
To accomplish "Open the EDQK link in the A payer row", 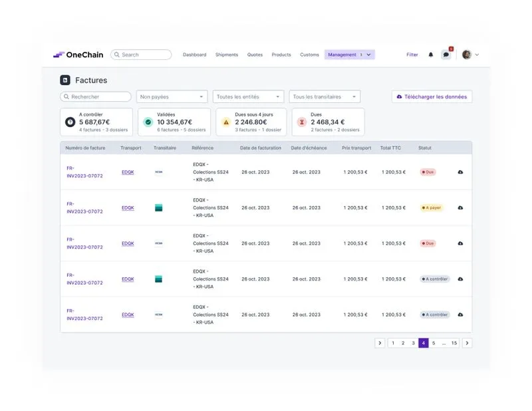I will (x=128, y=207).
